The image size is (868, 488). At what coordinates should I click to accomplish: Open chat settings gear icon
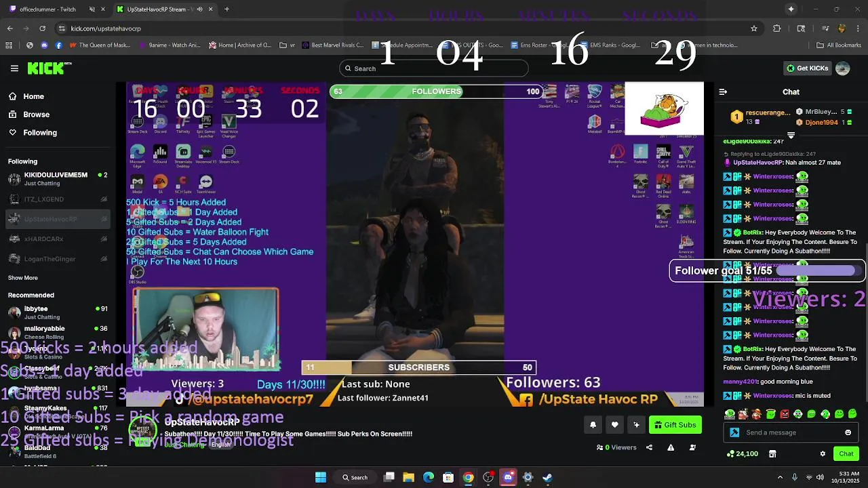823,454
